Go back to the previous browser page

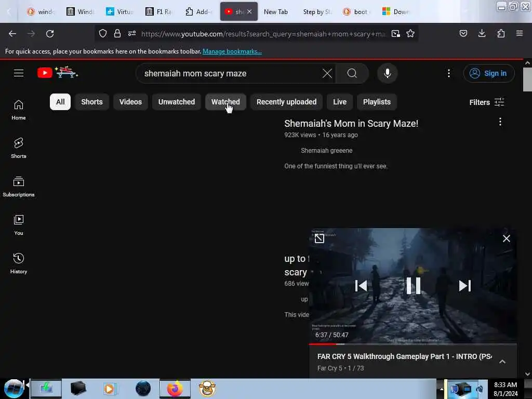[12, 34]
